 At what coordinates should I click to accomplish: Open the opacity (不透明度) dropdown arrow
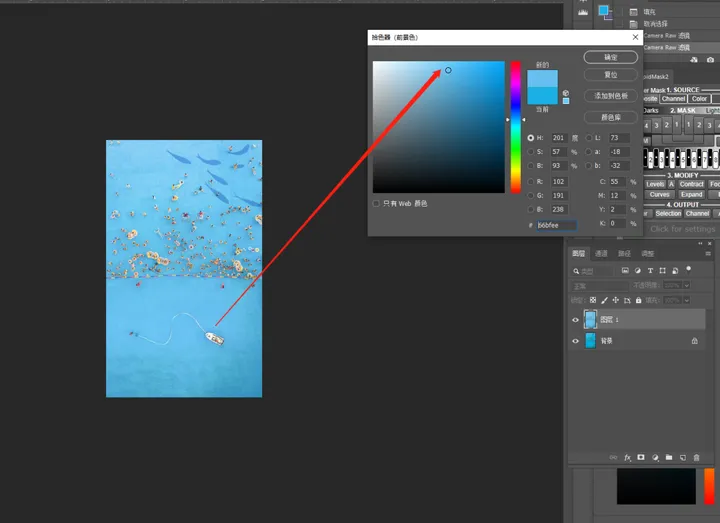(686, 285)
